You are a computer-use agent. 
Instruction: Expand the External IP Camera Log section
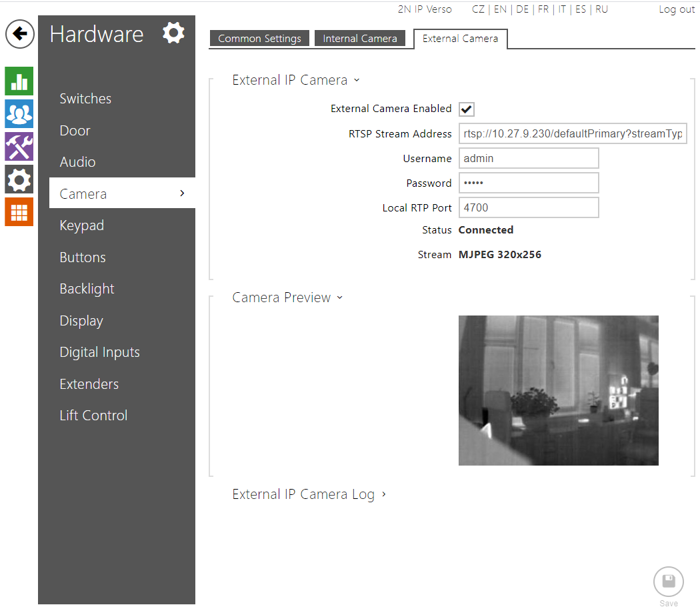tap(309, 494)
